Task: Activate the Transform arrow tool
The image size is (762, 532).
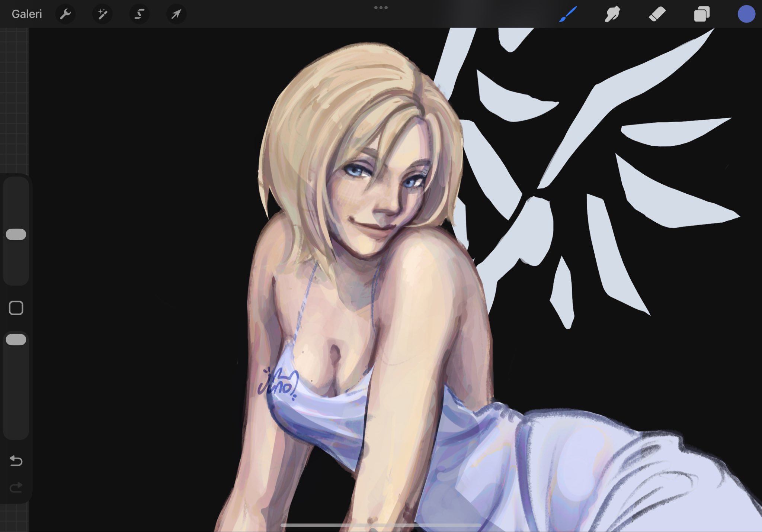Action: [x=176, y=14]
